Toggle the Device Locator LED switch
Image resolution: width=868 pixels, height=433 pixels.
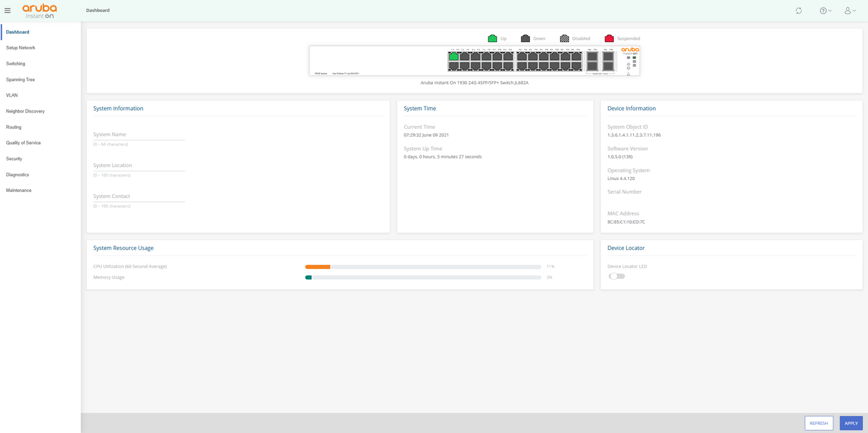(617, 277)
